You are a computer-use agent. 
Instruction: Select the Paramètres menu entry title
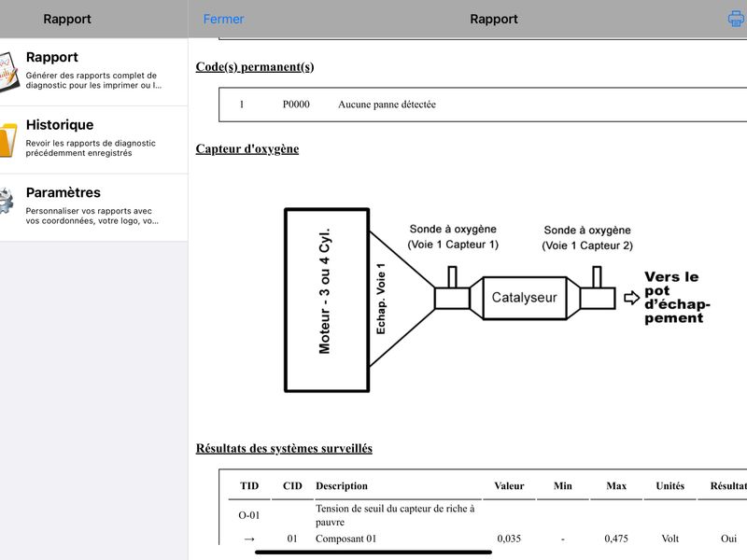63,192
